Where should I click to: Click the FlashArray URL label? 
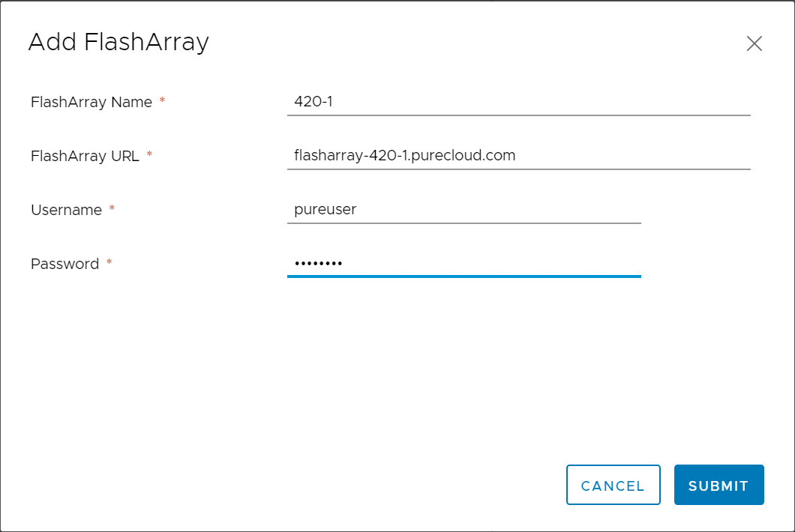click(85, 156)
